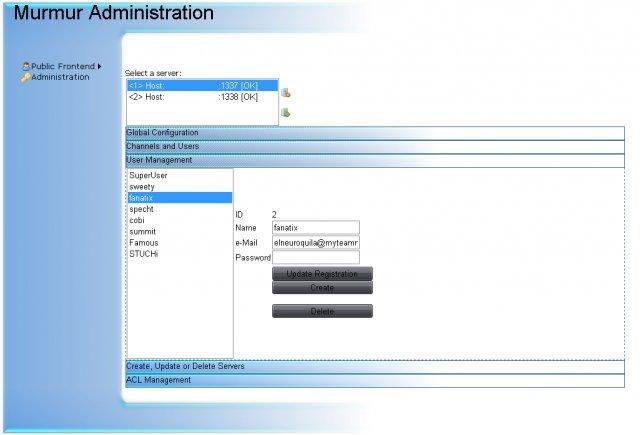Click the Update Registration button
The image size is (640, 435).
[x=322, y=273]
